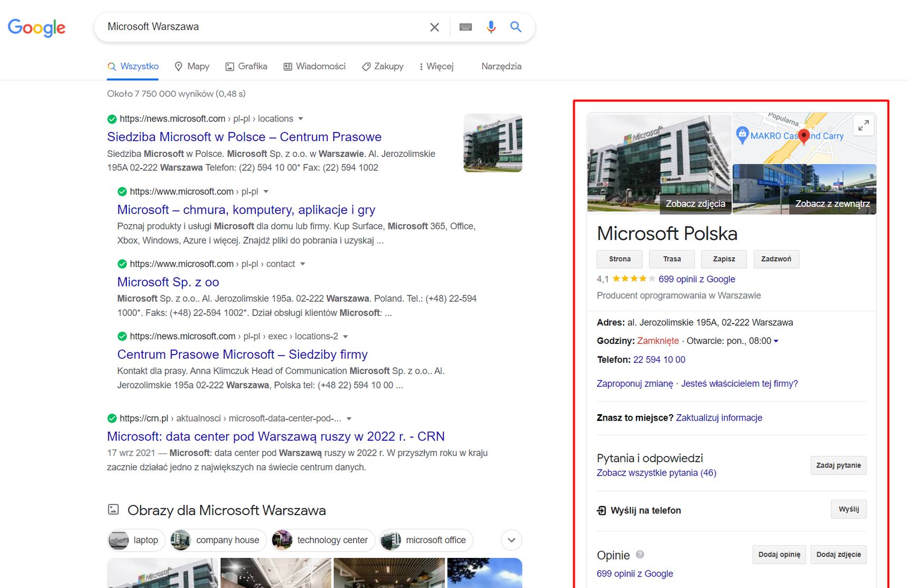Click green check icon beside pl-pl contact URL
The image size is (909, 588).
[x=122, y=264]
